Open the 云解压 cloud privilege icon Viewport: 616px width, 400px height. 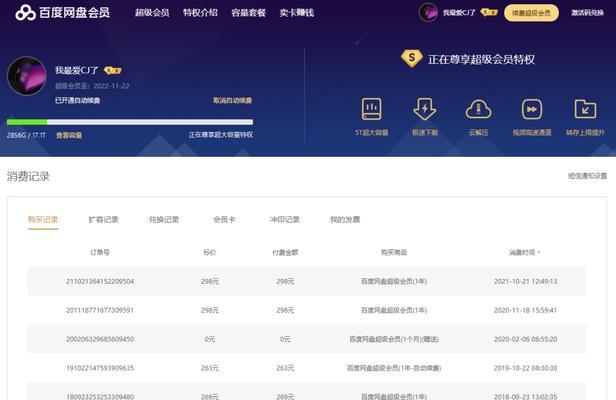(x=478, y=109)
